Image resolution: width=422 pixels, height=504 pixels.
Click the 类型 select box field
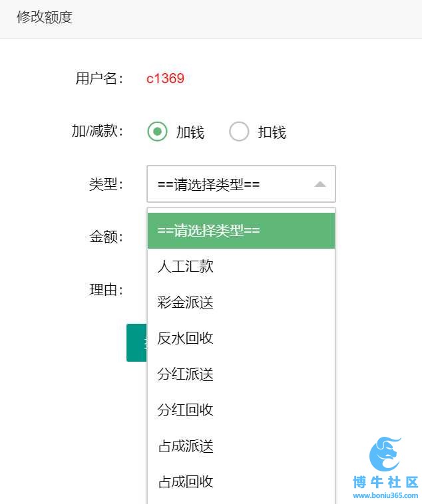pos(241,184)
